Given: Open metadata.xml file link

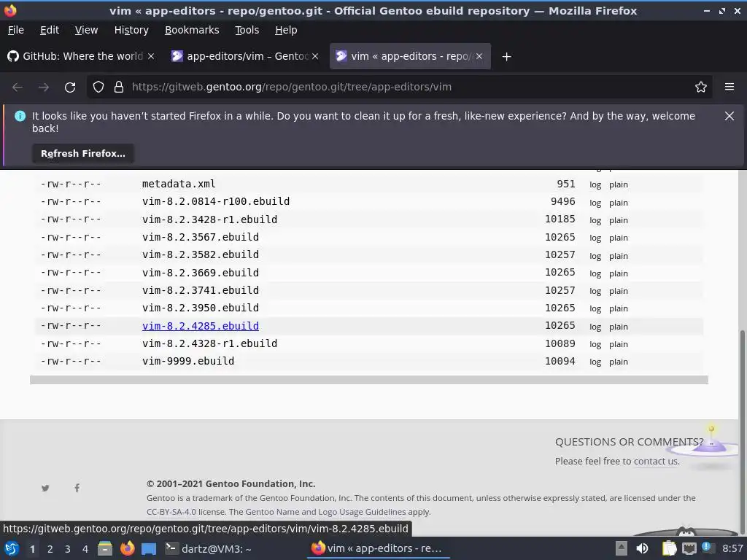Looking at the screenshot, I should (x=179, y=184).
